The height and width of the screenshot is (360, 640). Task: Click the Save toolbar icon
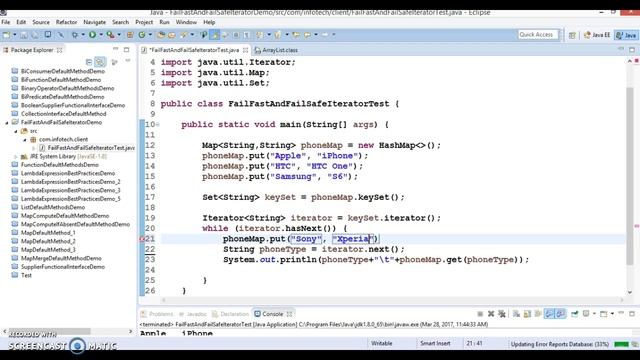pyautogui.click(x=24, y=35)
